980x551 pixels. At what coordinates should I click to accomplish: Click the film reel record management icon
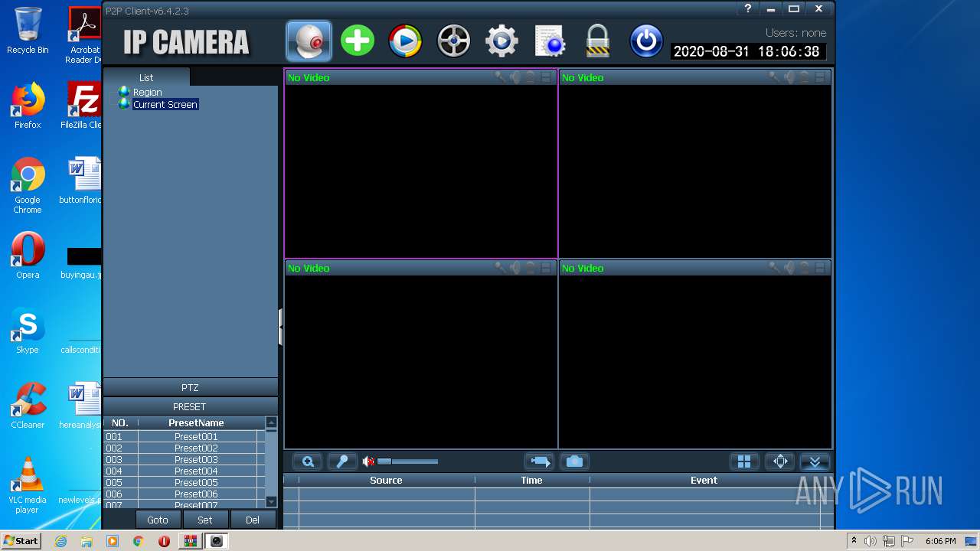(x=454, y=41)
